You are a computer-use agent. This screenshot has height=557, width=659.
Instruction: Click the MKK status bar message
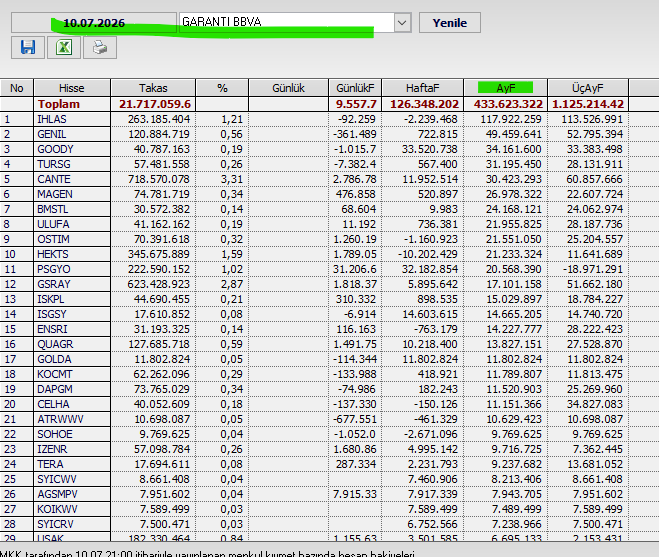[207, 553]
